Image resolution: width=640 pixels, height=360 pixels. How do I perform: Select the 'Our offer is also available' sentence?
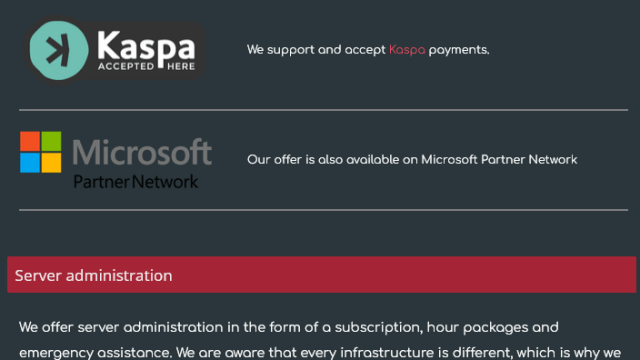click(x=412, y=160)
